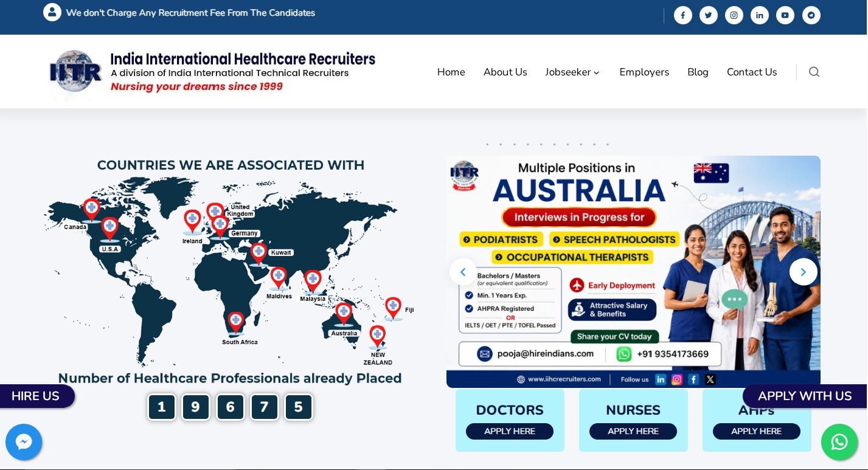Click the IITR globe logo in header
Viewport: 868px width, 470px height.
76,73
